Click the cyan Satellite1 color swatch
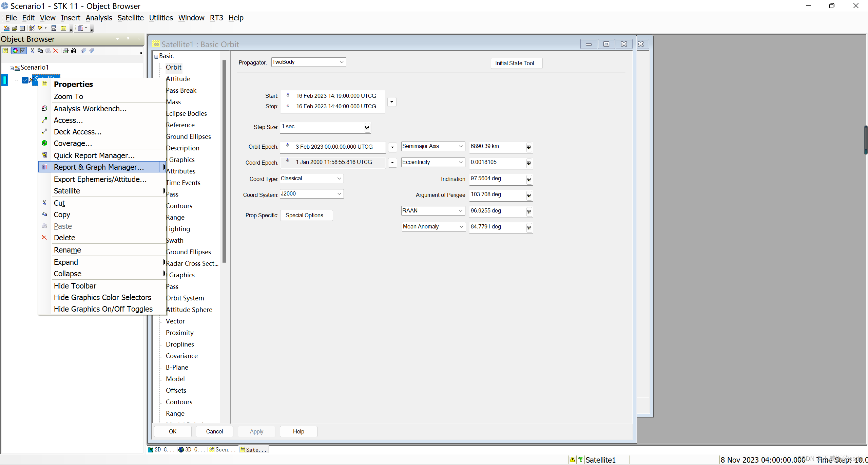The height and width of the screenshot is (465, 868). coord(5,80)
